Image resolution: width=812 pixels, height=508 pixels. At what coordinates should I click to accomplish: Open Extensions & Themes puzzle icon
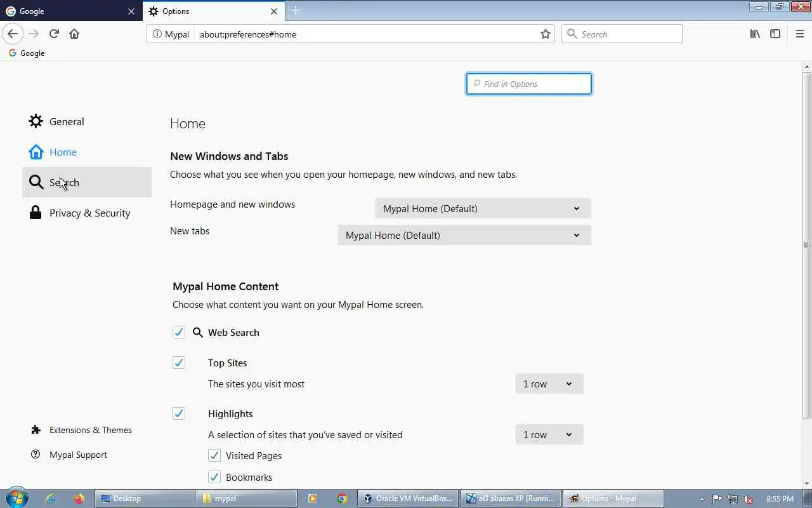pyautogui.click(x=36, y=430)
